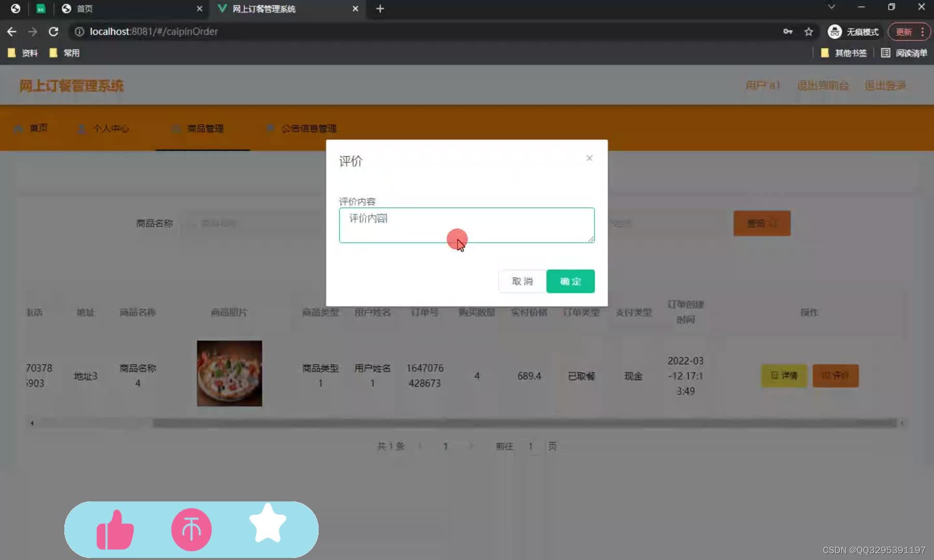
Task: Click the 首页 navigation menu item
Action: 31,128
